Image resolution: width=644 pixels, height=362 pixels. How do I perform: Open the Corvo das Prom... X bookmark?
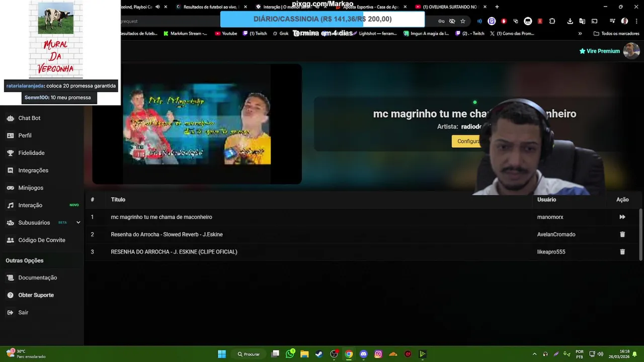click(512, 34)
